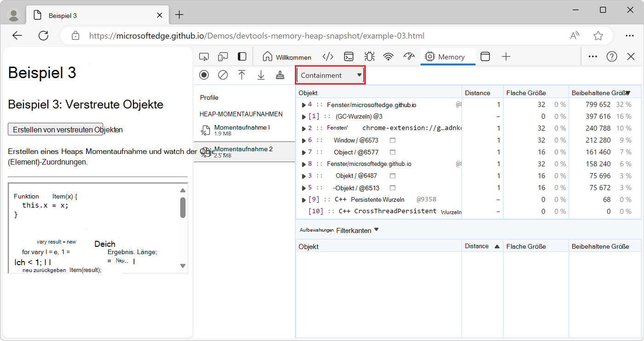Open the Network wifi icon tool

point(389,57)
